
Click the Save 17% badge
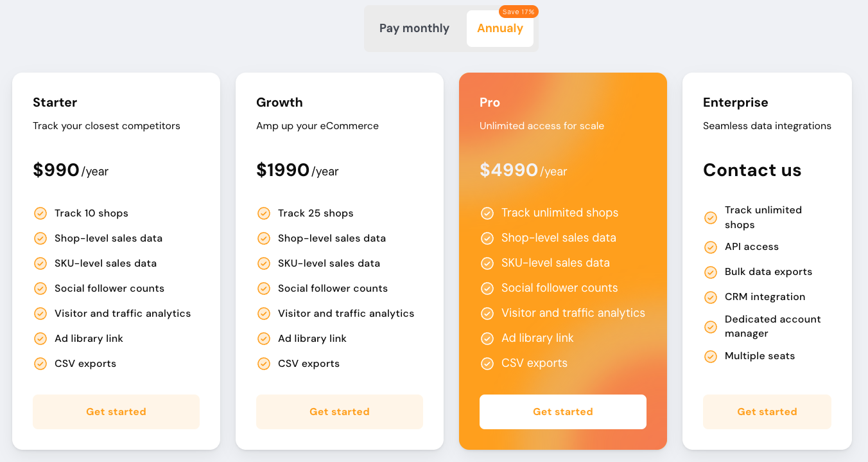pos(519,12)
